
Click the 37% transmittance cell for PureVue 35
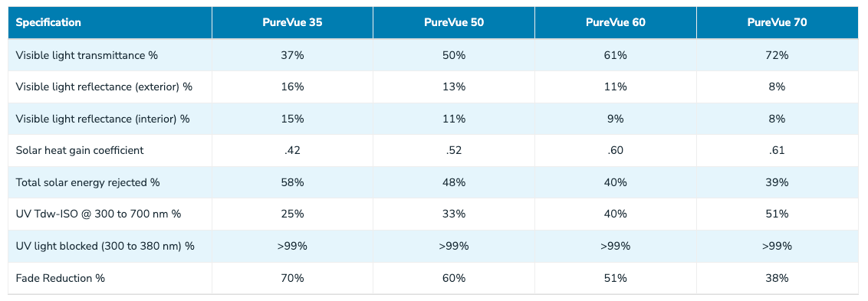pos(292,55)
